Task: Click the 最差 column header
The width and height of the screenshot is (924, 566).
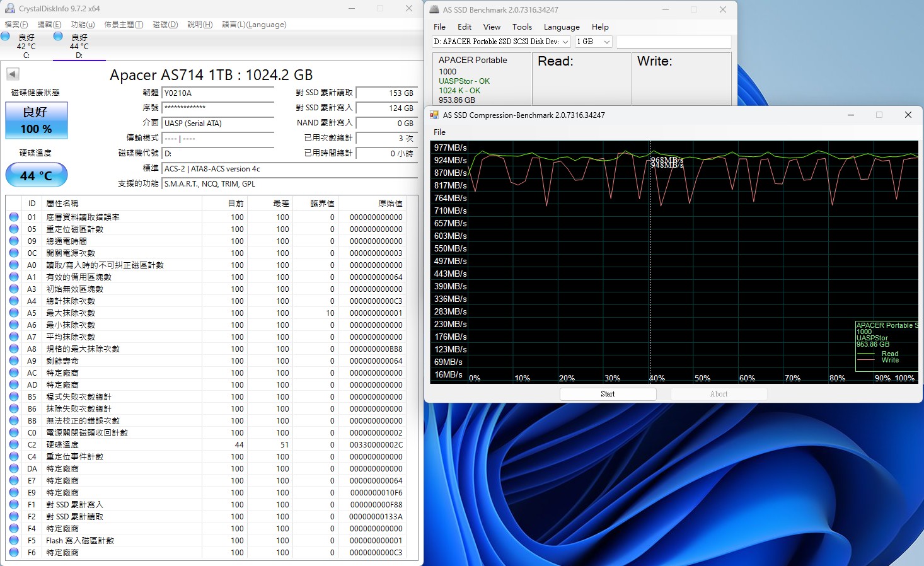Action: [x=270, y=203]
